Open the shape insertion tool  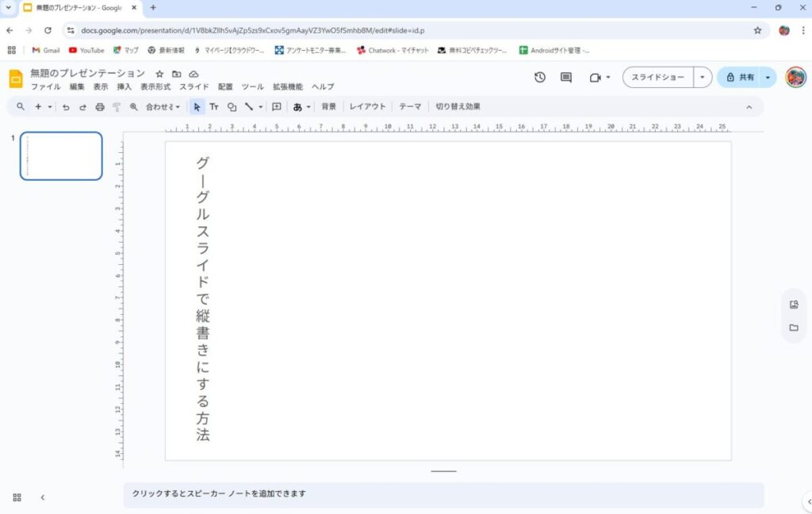click(232, 107)
